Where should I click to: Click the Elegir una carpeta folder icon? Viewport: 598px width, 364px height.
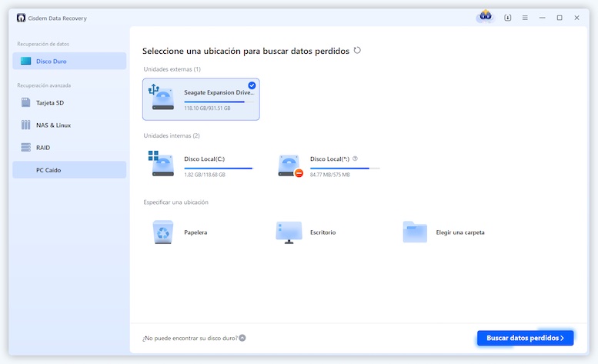point(415,232)
